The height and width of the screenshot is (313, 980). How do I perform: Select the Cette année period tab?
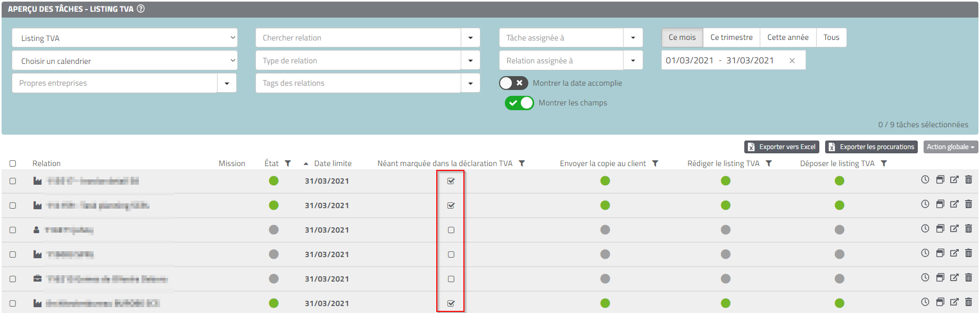pos(787,37)
